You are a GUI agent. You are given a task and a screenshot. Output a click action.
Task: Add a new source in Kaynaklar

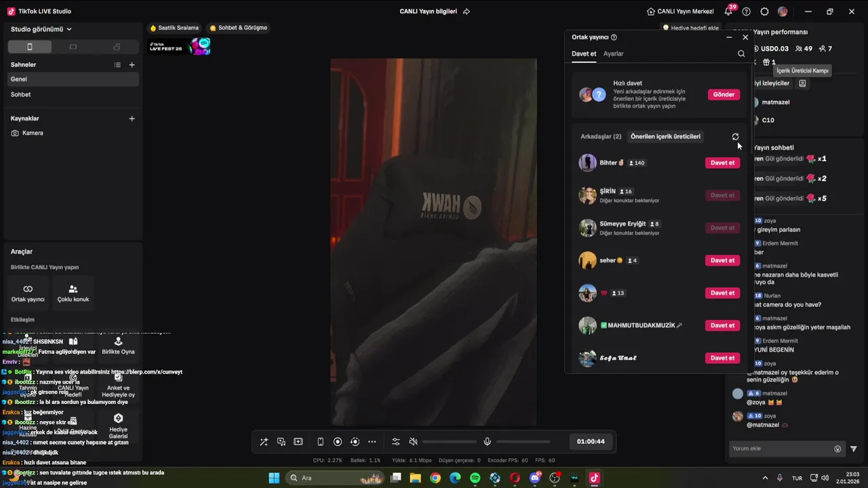coord(132,118)
